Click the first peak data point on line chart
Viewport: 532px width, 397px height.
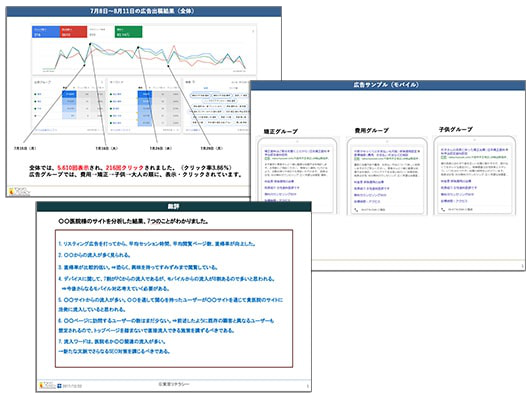point(90,44)
